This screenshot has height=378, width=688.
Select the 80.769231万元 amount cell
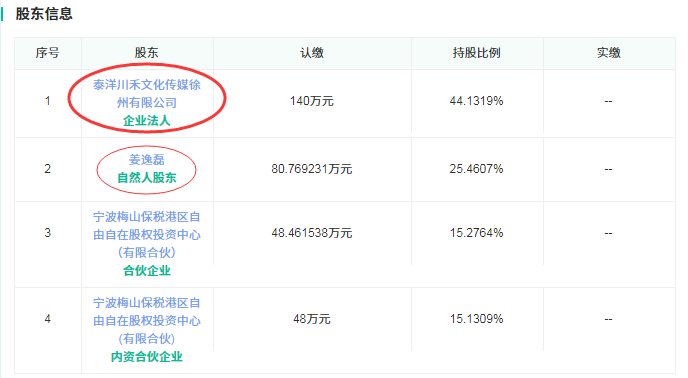(x=312, y=169)
